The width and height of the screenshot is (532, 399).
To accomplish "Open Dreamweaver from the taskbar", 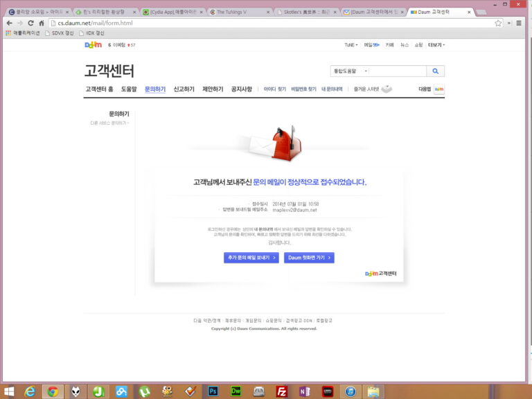I will [x=236, y=392].
